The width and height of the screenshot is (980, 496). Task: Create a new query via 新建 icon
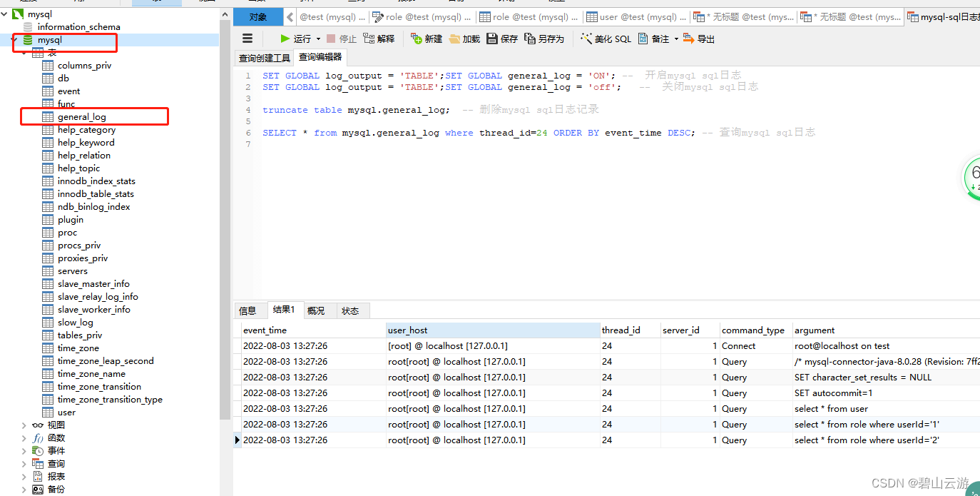pos(427,39)
